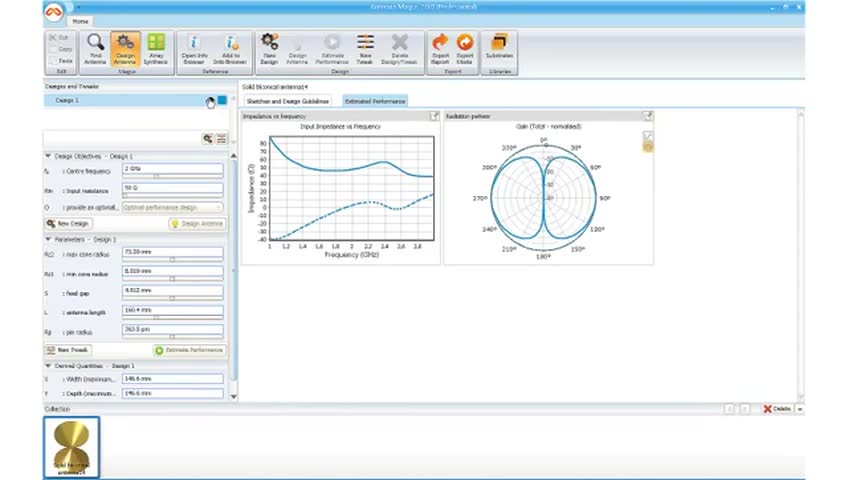Click Export Report
This screenshot has height=480, width=848.
[440, 49]
